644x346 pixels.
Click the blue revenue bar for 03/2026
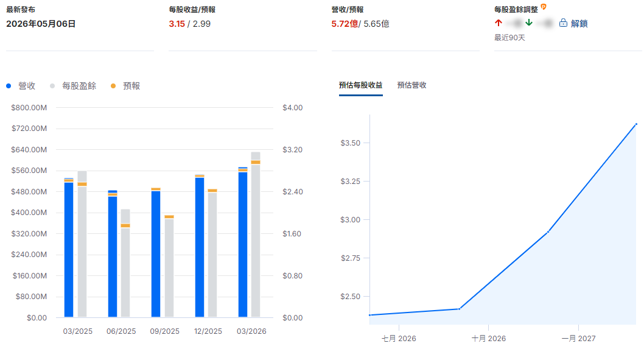(x=243, y=242)
